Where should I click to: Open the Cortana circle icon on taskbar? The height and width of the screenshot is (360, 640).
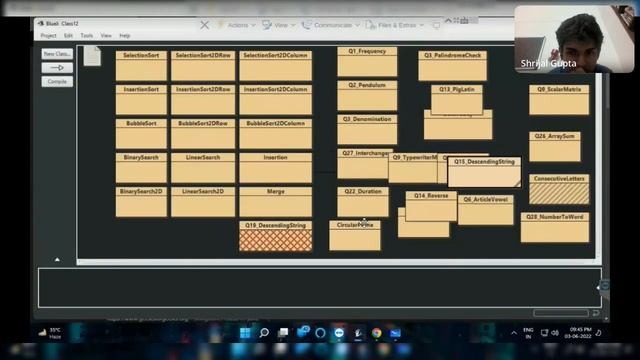point(320,333)
